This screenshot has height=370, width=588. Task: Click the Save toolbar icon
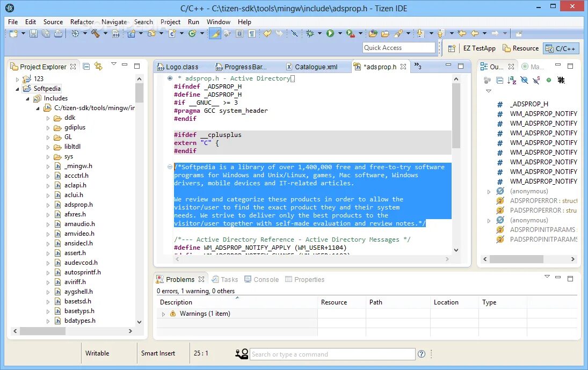pos(33,34)
